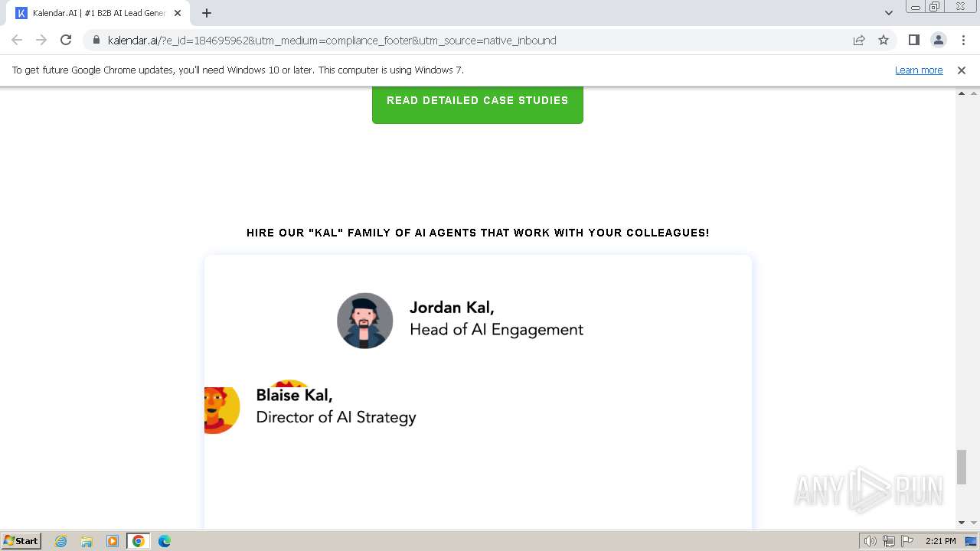View site information via padlock icon
This screenshot has width=980, height=551.
point(96,41)
